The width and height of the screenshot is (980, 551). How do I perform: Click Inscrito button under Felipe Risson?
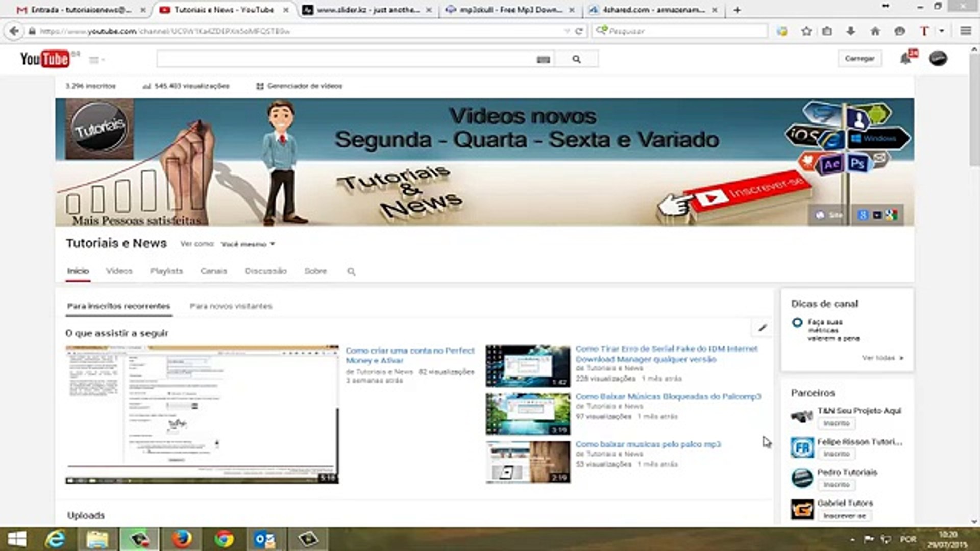[x=836, y=454]
